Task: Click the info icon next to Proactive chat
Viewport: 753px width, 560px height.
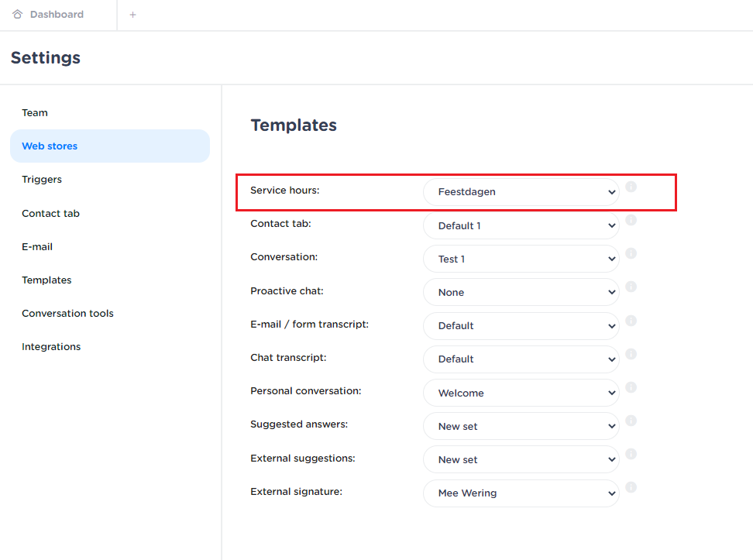Action: point(631,287)
